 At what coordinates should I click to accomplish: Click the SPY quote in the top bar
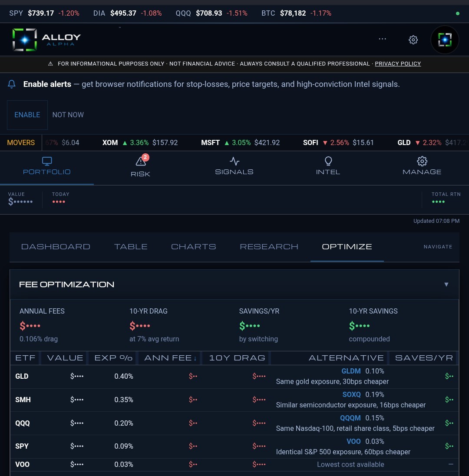44,13
